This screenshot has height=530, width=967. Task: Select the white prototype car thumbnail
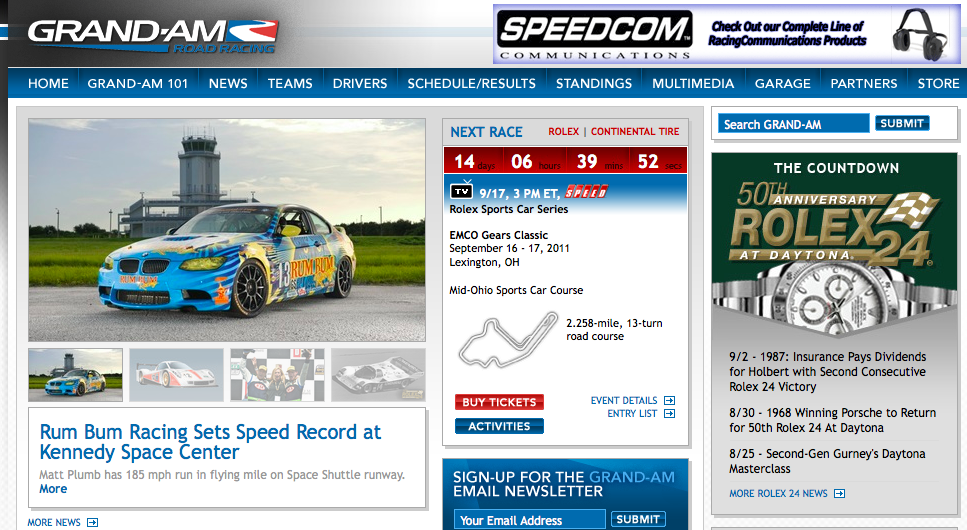tap(176, 375)
